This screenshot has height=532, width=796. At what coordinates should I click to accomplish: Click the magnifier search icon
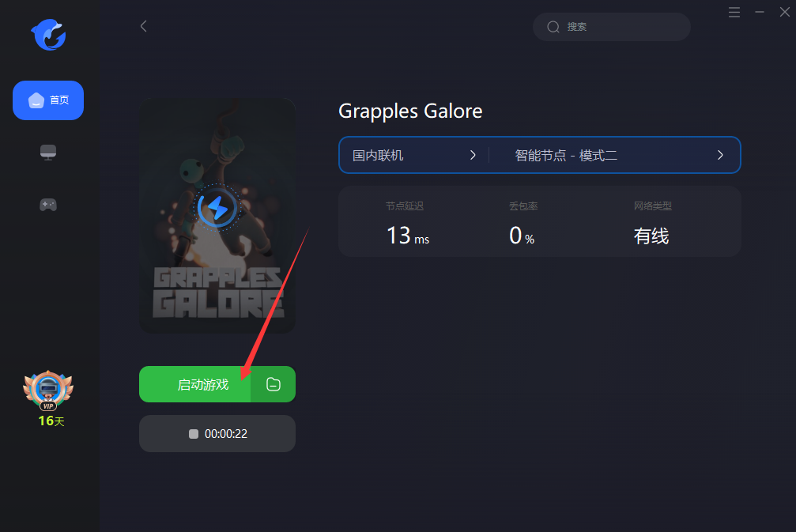click(553, 27)
